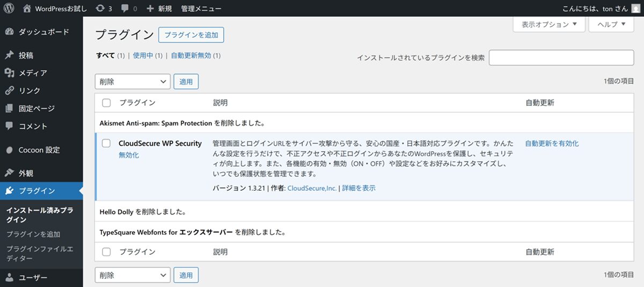Click the プラグインを追加 button beside title
This screenshot has width=644, height=287.
(191, 35)
